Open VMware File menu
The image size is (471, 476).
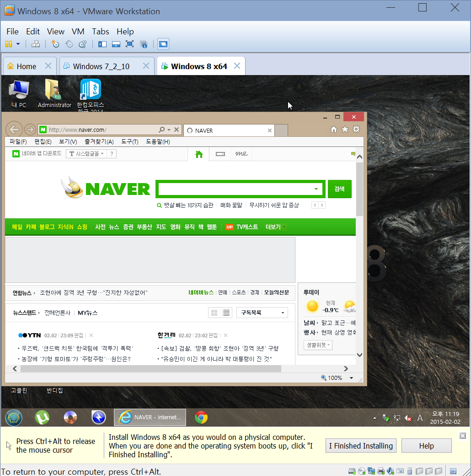(12, 32)
